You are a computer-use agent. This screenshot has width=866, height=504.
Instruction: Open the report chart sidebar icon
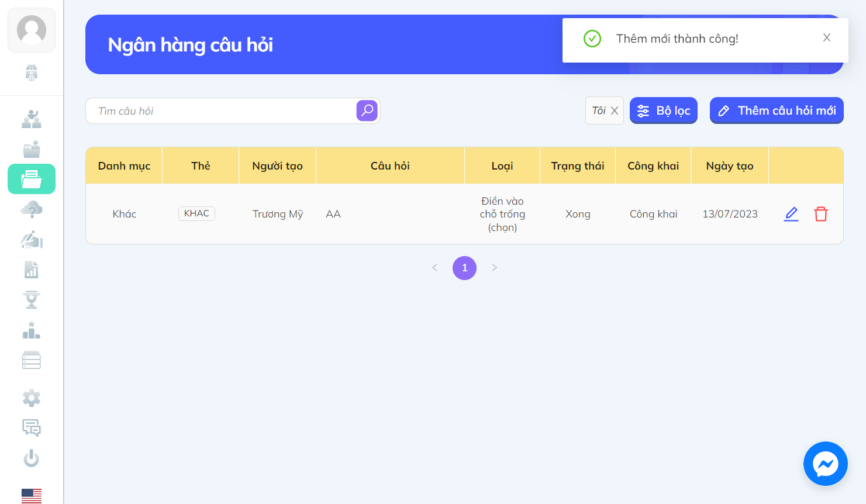tap(32, 270)
